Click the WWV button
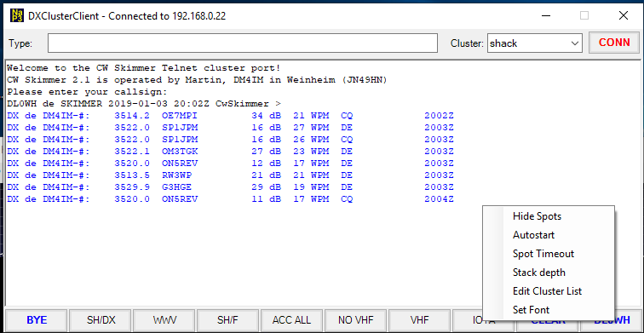644x333 pixels. point(164,320)
